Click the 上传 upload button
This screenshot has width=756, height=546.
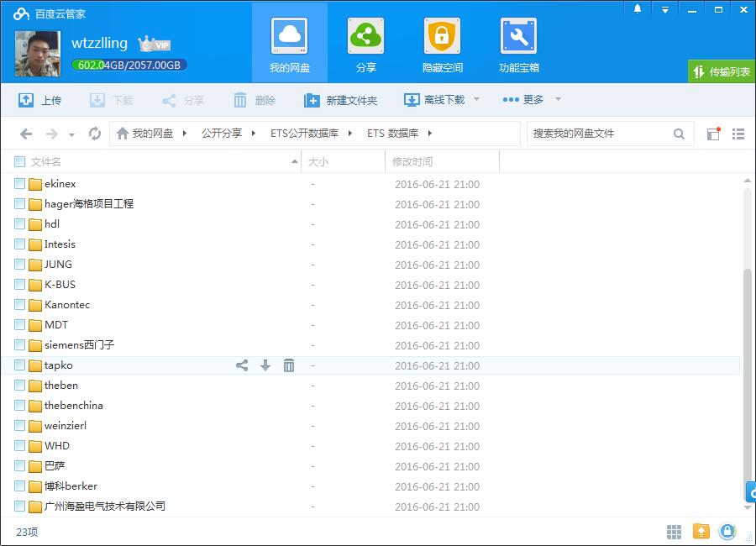pos(39,100)
